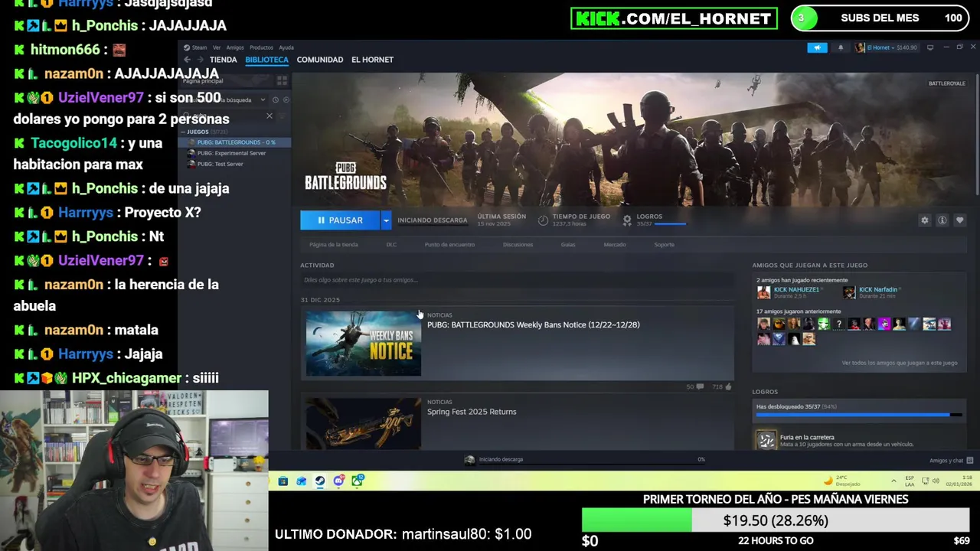Click the weather widget showing 24°C
Image resolution: width=980 pixels, height=551 pixels.
click(x=842, y=481)
